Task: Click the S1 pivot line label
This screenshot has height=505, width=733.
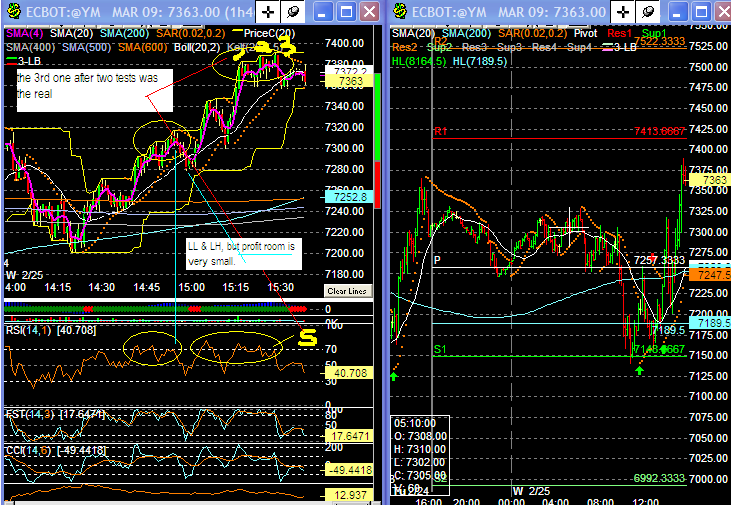Action: tap(440, 349)
